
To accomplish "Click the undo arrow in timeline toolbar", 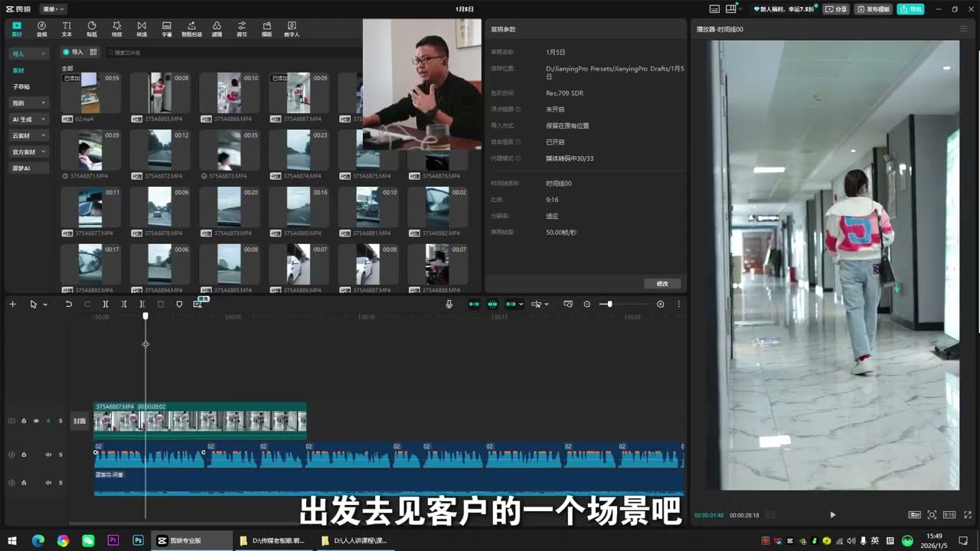I will click(x=68, y=304).
